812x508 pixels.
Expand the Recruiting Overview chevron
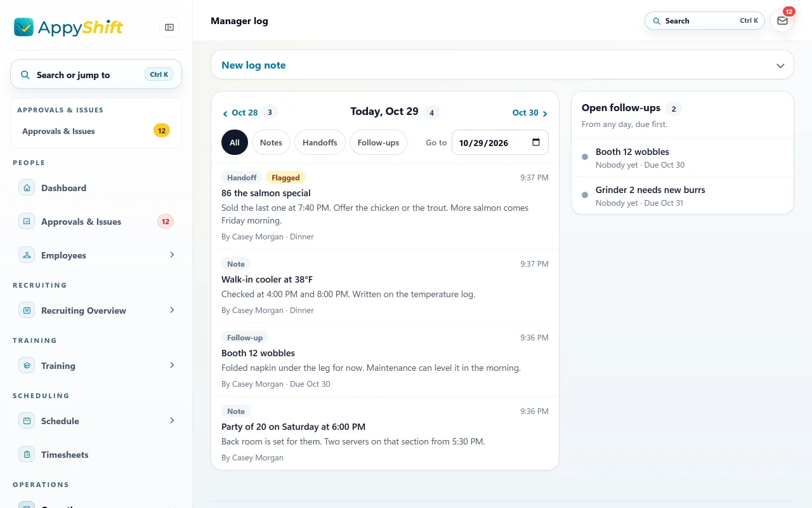coord(172,310)
